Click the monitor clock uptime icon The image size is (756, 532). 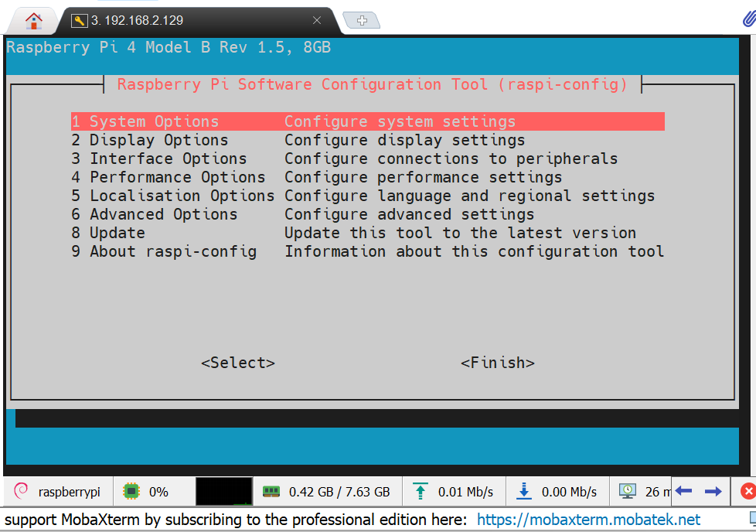627,492
